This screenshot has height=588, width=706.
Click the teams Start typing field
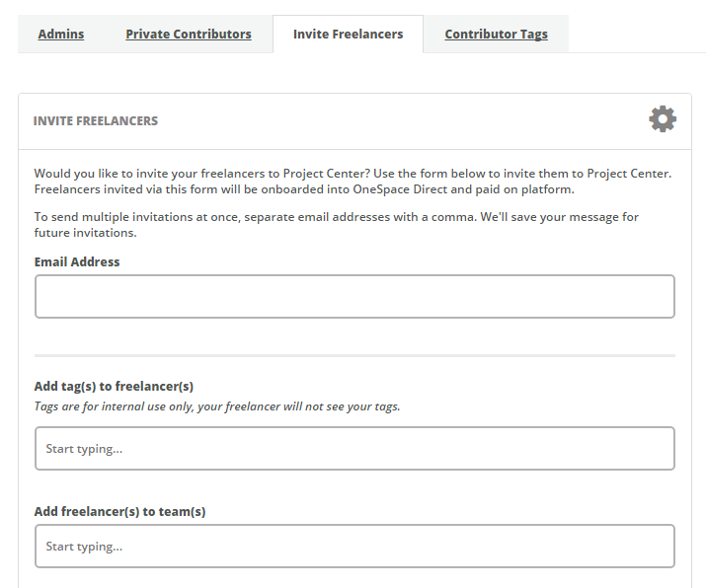354,547
